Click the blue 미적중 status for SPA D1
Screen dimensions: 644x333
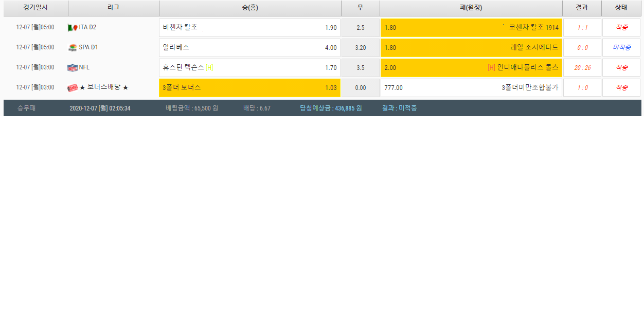point(621,48)
